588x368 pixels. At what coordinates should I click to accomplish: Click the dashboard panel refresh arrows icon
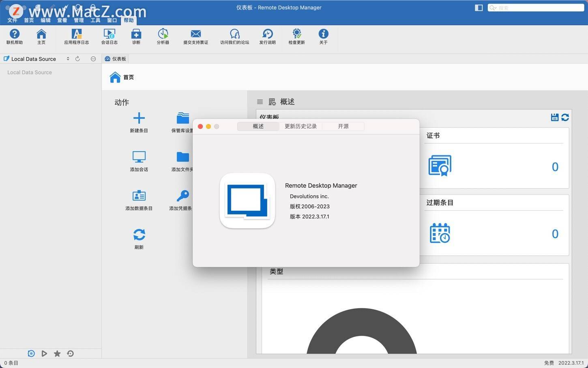(565, 117)
